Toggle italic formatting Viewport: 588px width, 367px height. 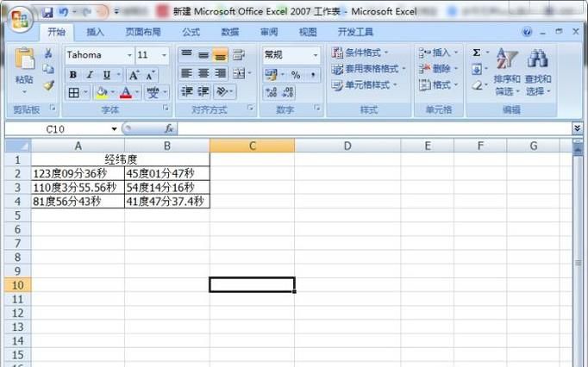point(90,75)
